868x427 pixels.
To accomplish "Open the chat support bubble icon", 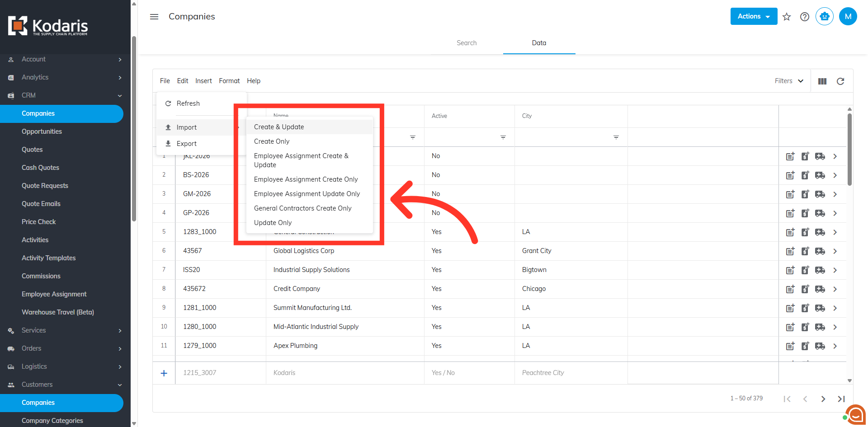I will point(855,414).
